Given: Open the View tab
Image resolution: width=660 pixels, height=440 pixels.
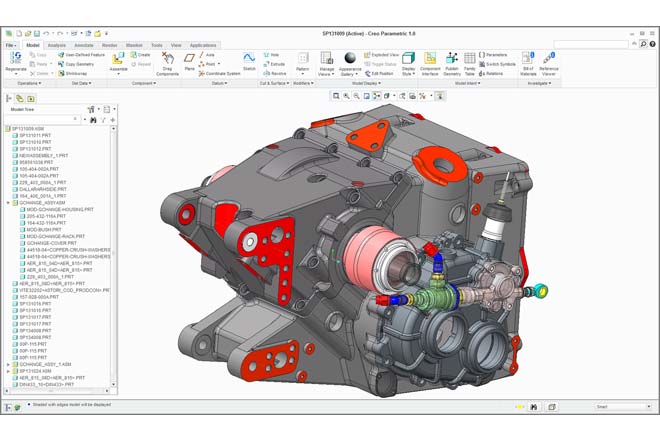Looking at the screenshot, I should [x=176, y=45].
